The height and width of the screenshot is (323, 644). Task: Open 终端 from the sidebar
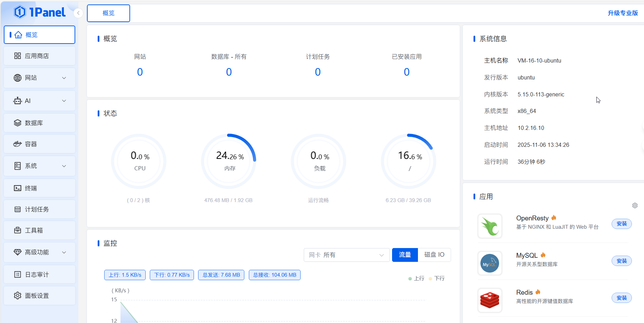[x=39, y=188]
